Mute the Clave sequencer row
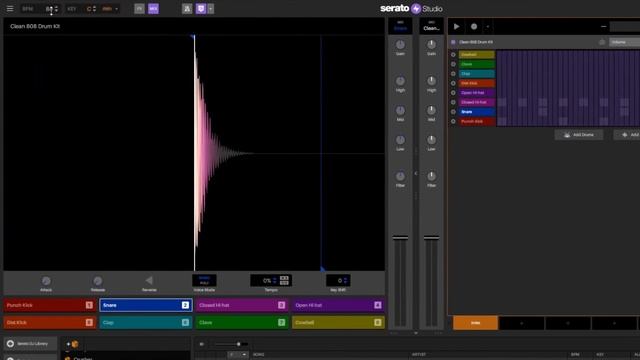This screenshot has width=640, height=360. click(x=453, y=64)
